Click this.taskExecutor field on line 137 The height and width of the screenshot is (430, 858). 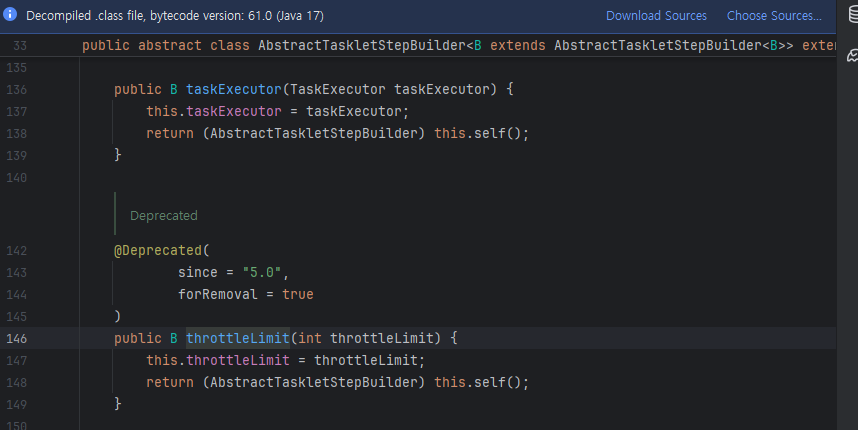click(x=213, y=111)
